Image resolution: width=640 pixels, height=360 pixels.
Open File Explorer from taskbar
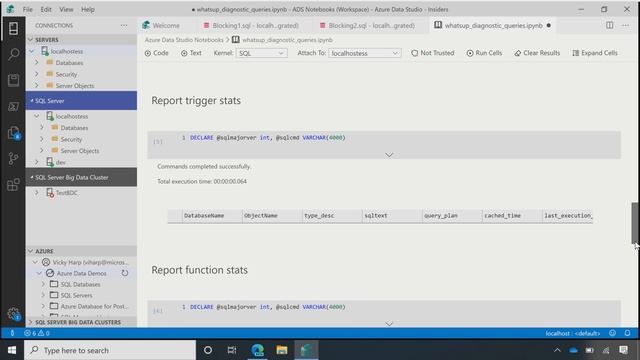282,350
